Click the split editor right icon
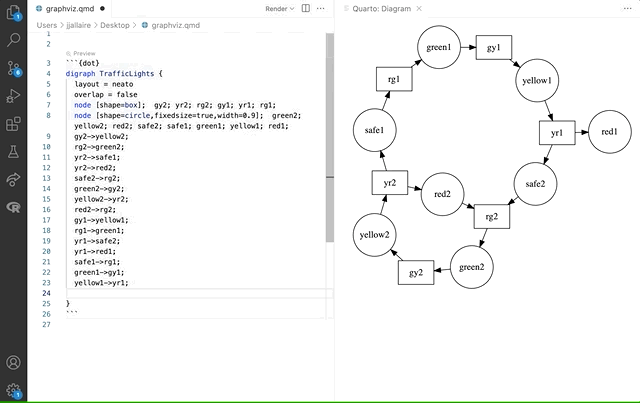Screen dimensions: 640x403 (305, 8)
